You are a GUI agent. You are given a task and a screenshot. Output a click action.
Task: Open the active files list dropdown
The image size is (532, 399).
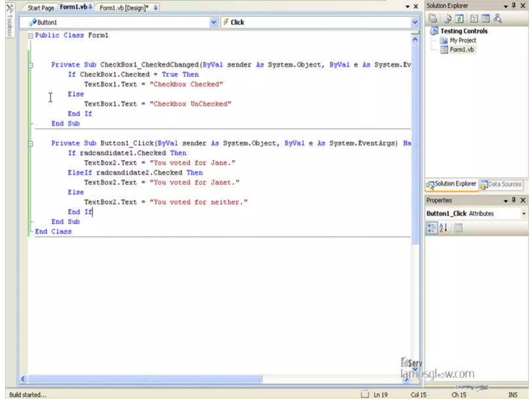(407, 7)
